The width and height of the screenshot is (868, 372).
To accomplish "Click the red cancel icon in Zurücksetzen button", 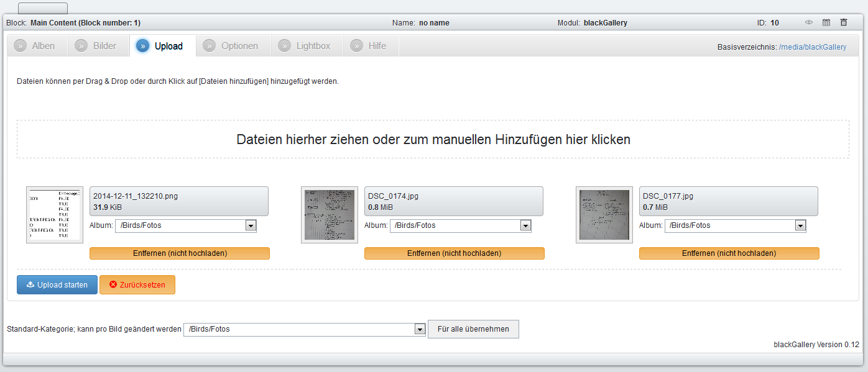I will pos(113,285).
